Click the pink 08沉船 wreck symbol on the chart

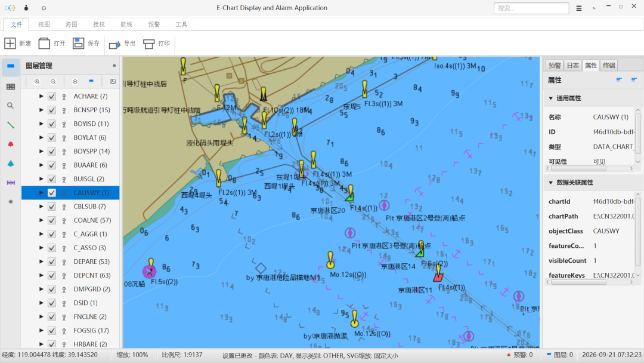coord(150,271)
